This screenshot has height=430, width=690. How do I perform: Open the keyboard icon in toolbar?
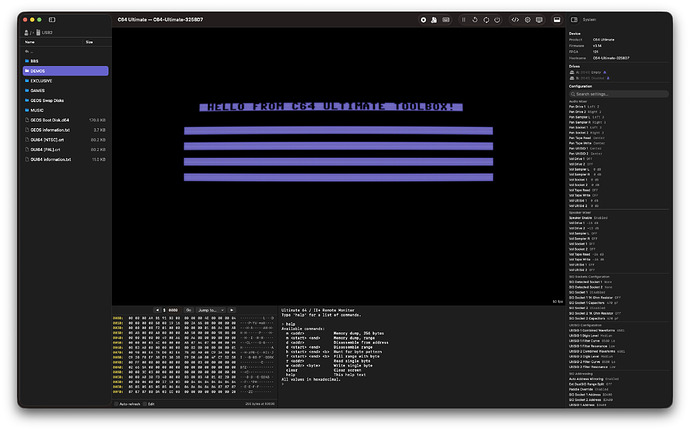tap(446, 20)
